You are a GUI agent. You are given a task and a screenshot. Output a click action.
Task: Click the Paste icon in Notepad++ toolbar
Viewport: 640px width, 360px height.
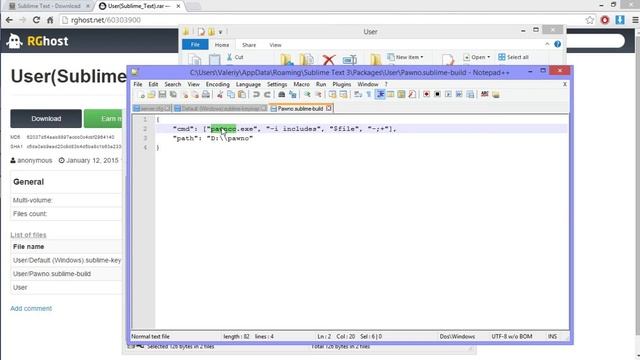tap(242, 95)
